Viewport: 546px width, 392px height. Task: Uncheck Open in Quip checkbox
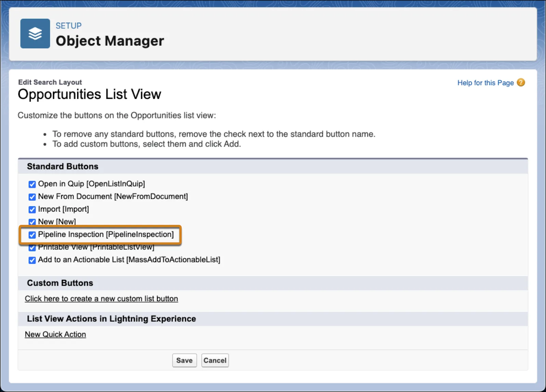click(32, 184)
